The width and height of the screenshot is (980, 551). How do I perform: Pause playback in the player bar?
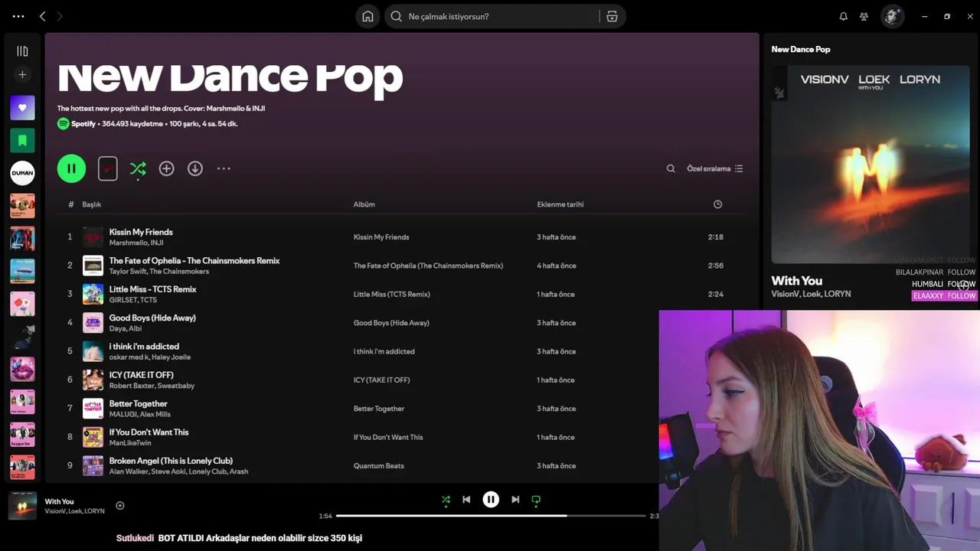point(491,500)
